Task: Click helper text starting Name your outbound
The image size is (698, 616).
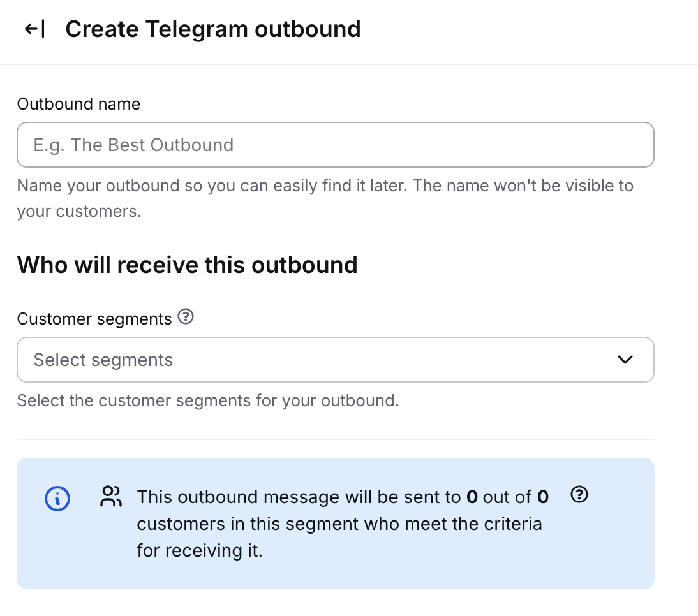Action: (325, 186)
